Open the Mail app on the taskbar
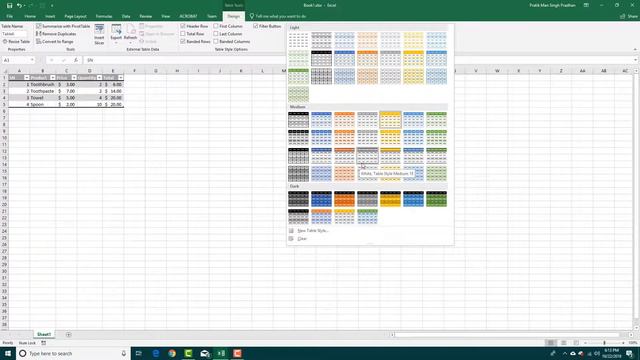 click(x=204, y=353)
